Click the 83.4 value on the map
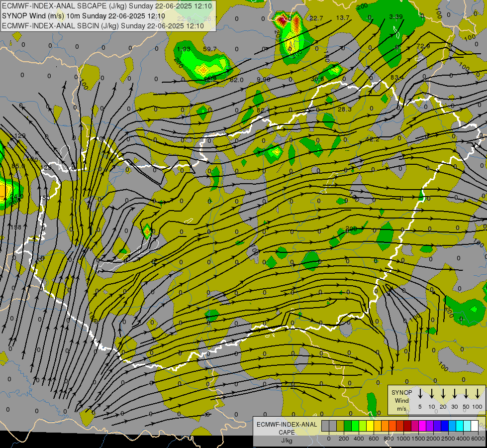The width and height of the screenshot is (487, 448). coord(397,77)
